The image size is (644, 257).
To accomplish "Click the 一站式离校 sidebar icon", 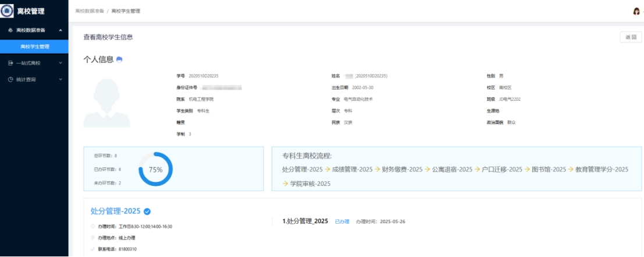I will click(10, 63).
